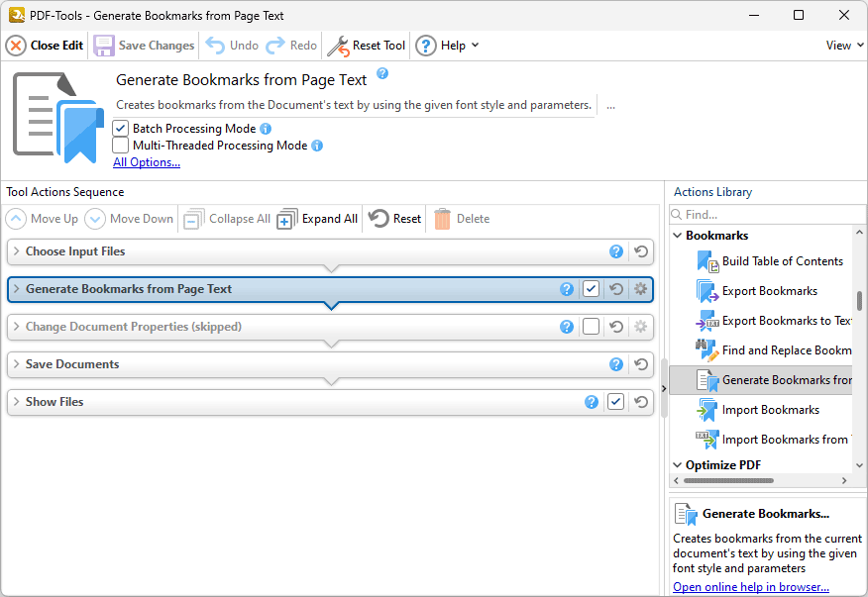Click the Actions Library vertical scrollbar

pyautogui.click(x=859, y=300)
